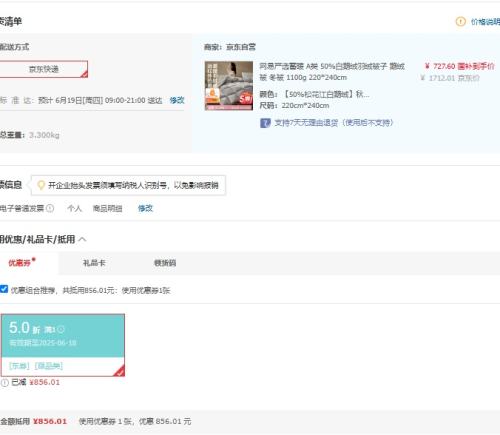Click the 电子普通发票 info icon
The image size is (500, 435).
50,208
